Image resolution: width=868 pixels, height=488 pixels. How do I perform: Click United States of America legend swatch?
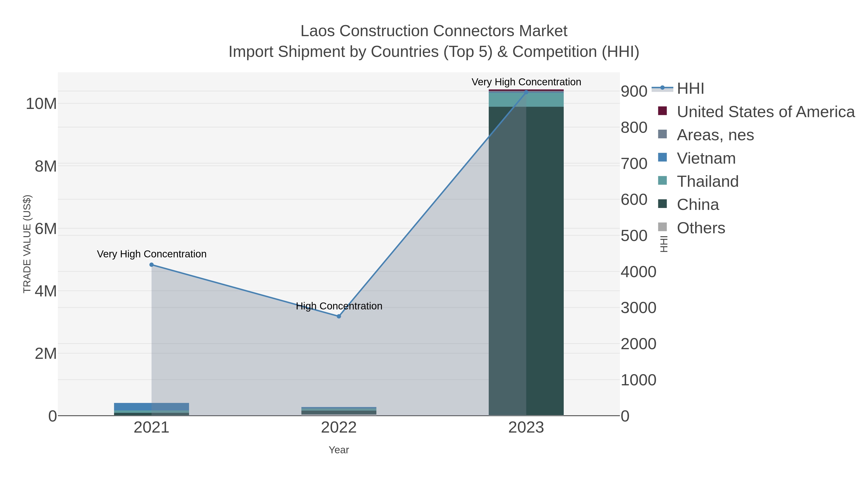663,111
